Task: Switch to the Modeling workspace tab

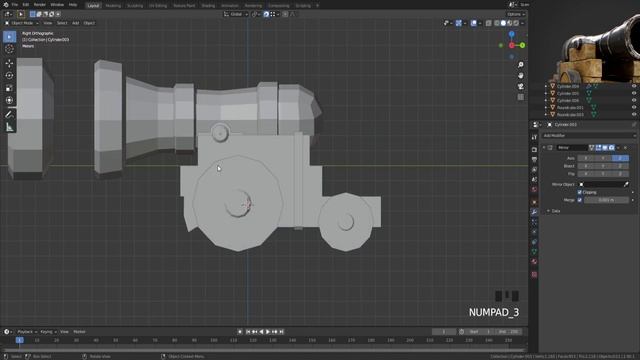Action: click(x=113, y=6)
